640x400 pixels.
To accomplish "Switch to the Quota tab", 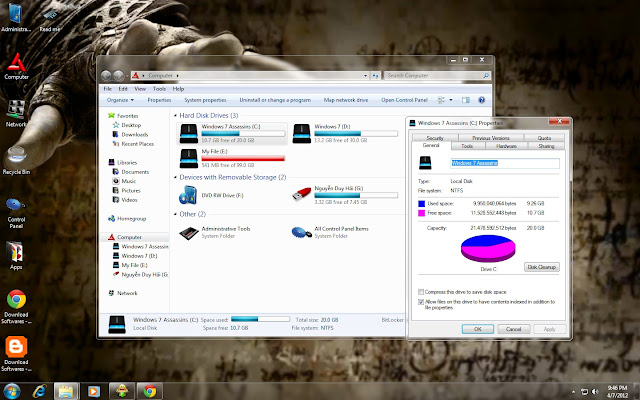I will pos(544,138).
